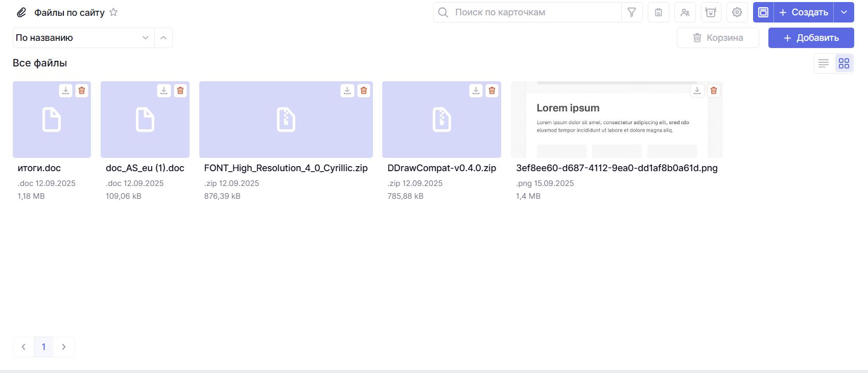
Task: Click the Создать button
Action: pyautogui.click(x=804, y=12)
